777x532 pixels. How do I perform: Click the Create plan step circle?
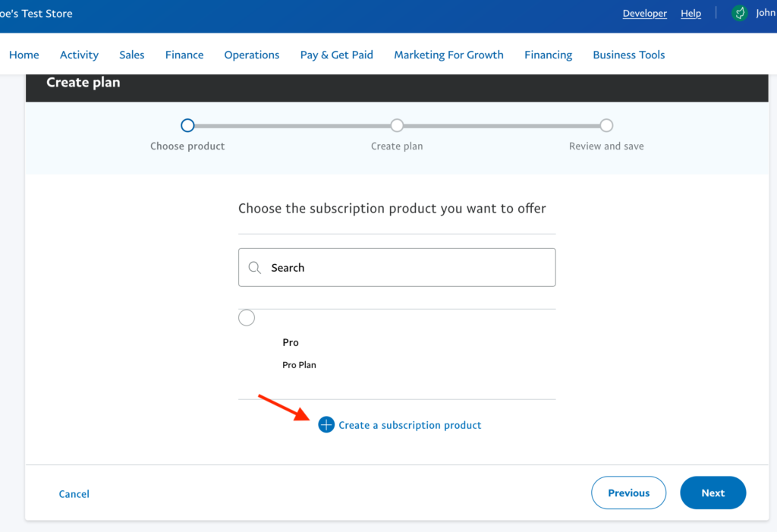click(x=397, y=125)
